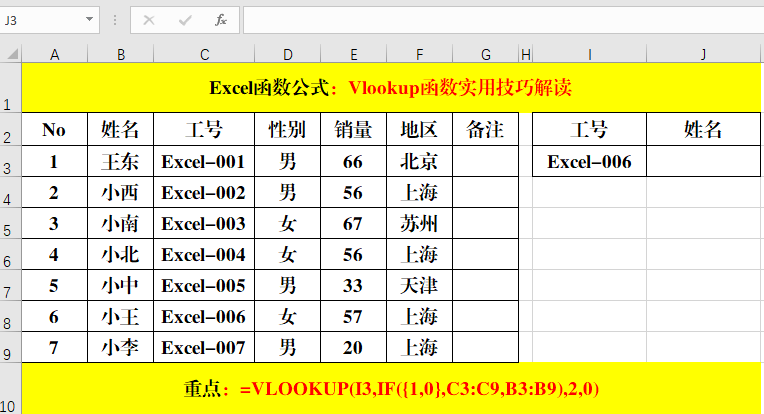The height and width of the screenshot is (414, 764).
Task: Select row 3 header
Action: tap(11, 161)
